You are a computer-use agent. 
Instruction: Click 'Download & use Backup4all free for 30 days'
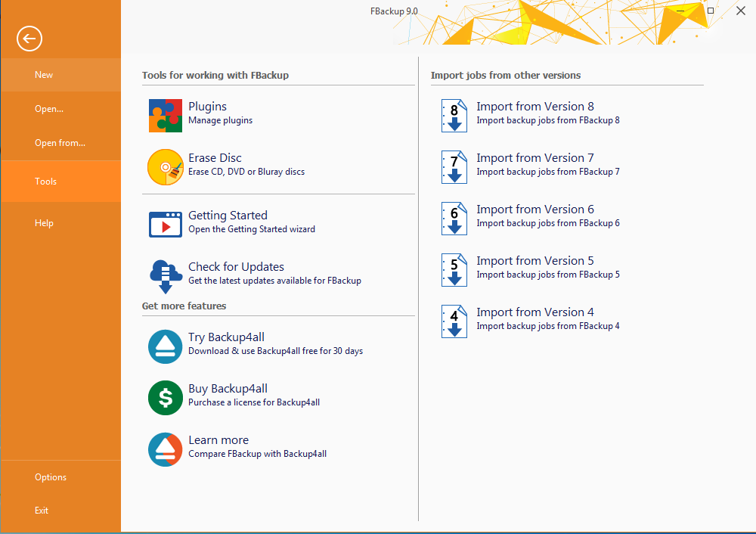pyautogui.click(x=275, y=351)
